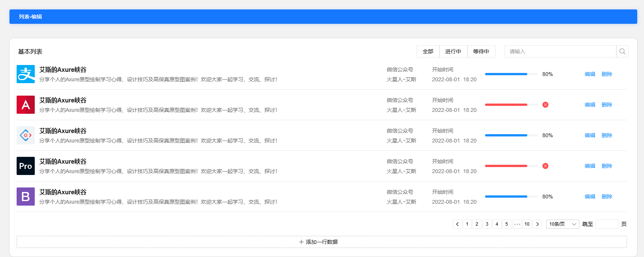Click 删除 in the Angular logo row
644x257 pixels.
(607, 105)
